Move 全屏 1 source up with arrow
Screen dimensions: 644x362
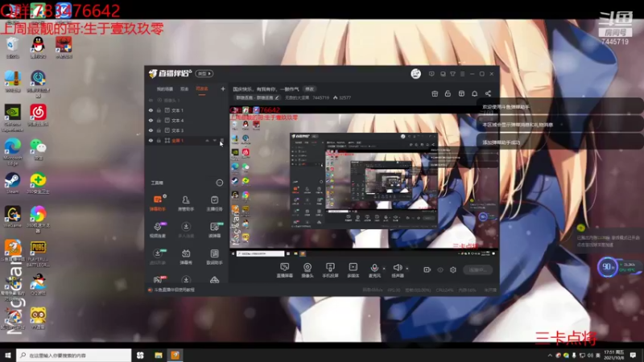(x=207, y=140)
